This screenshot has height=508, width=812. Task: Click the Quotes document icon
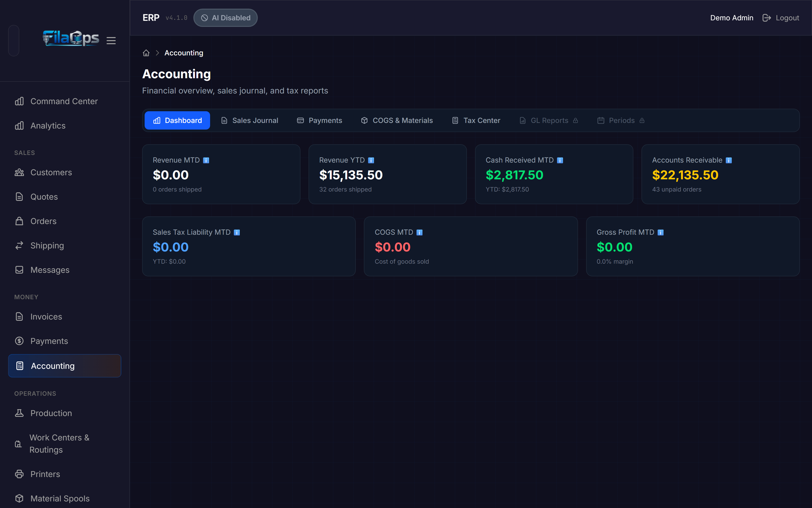click(x=20, y=197)
